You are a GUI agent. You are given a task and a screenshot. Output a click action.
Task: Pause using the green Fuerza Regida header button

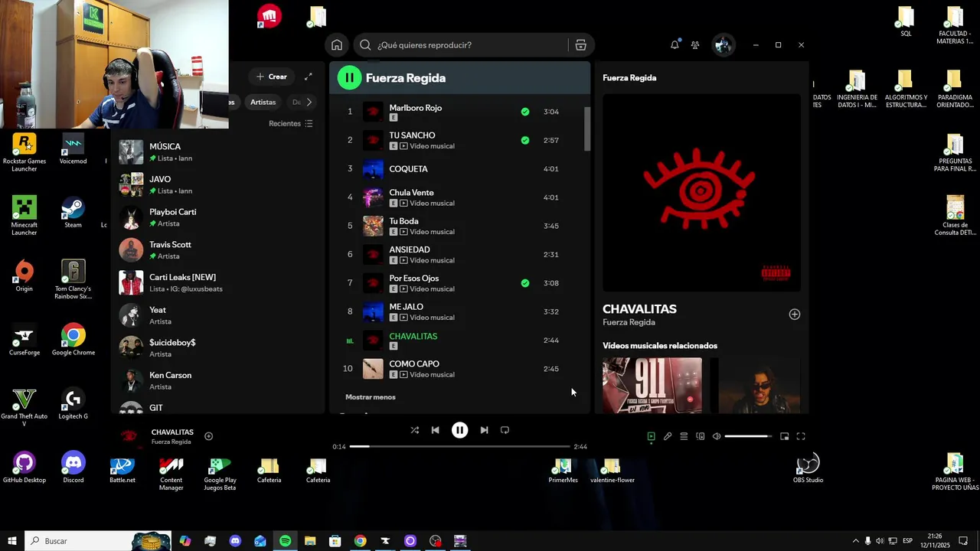point(349,77)
